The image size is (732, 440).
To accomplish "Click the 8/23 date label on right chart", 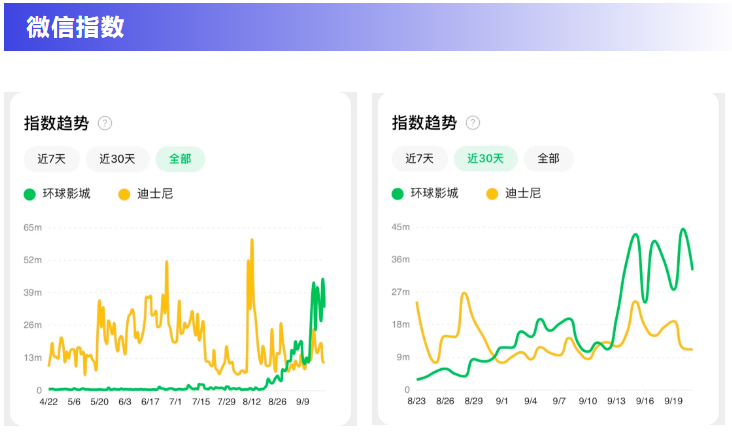I will point(417,401).
